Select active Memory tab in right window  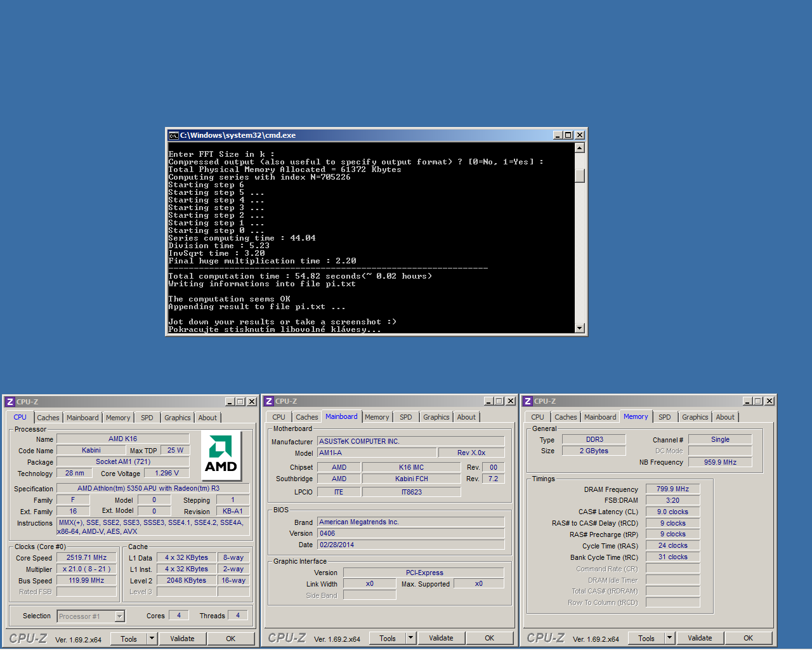click(636, 416)
